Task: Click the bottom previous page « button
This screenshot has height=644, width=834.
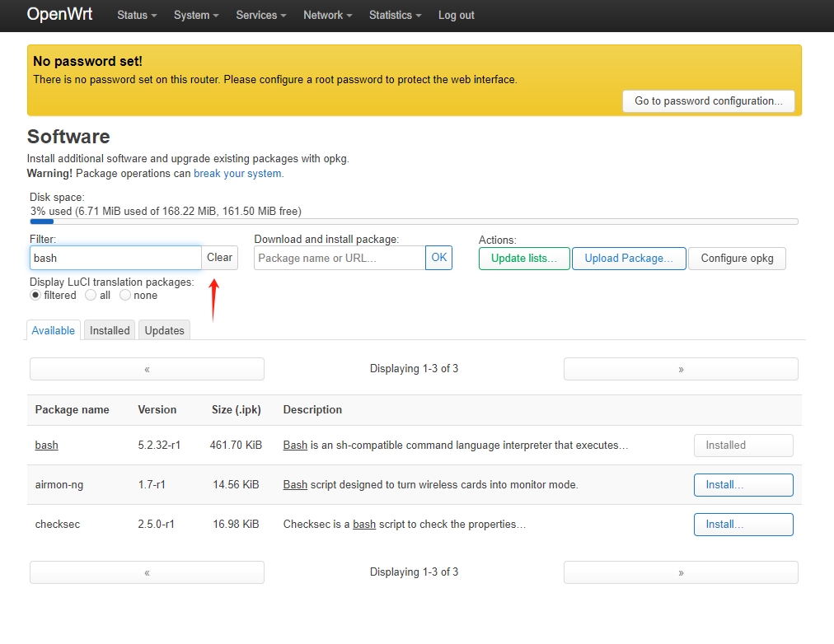Action: [x=147, y=572]
